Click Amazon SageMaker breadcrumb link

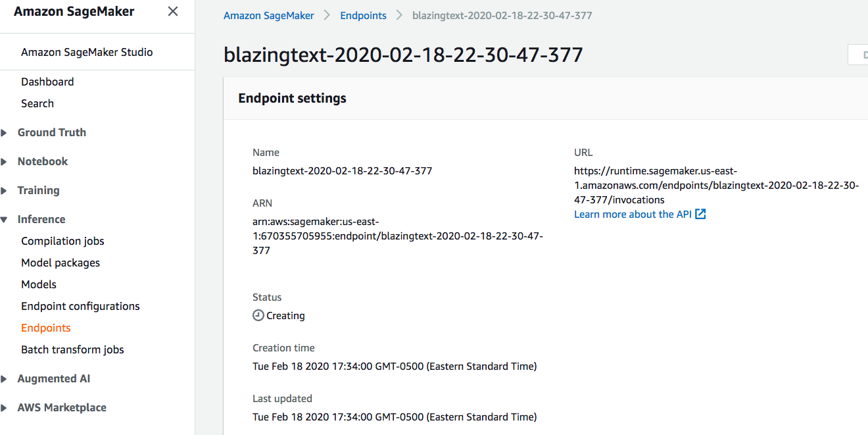269,15
